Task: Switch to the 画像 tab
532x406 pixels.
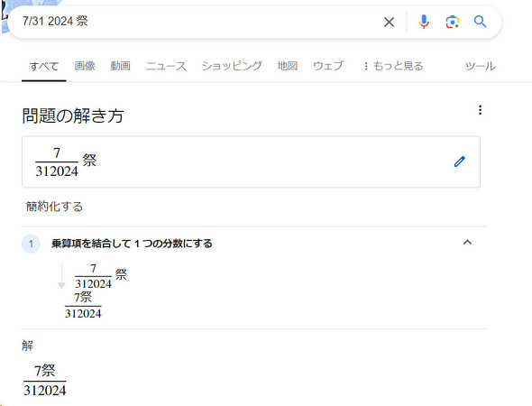Action: click(85, 66)
